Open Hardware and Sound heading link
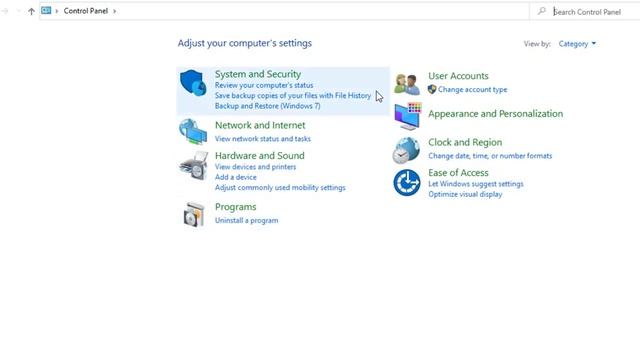Image resolution: width=640 pixels, height=360 pixels. pyautogui.click(x=260, y=156)
